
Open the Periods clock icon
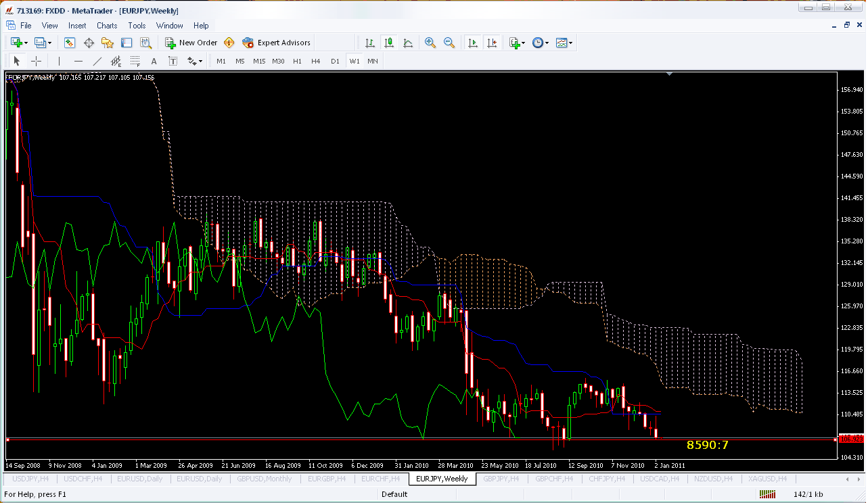[537, 43]
